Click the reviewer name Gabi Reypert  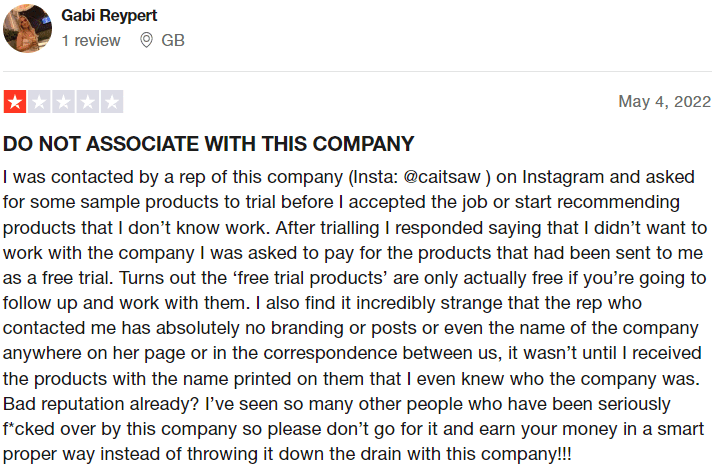[109, 16]
